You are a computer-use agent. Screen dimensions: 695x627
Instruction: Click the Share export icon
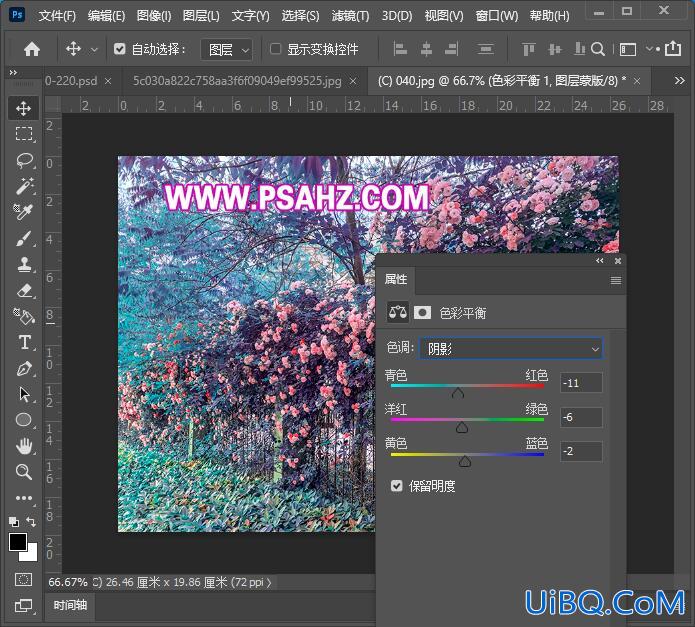tap(673, 48)
